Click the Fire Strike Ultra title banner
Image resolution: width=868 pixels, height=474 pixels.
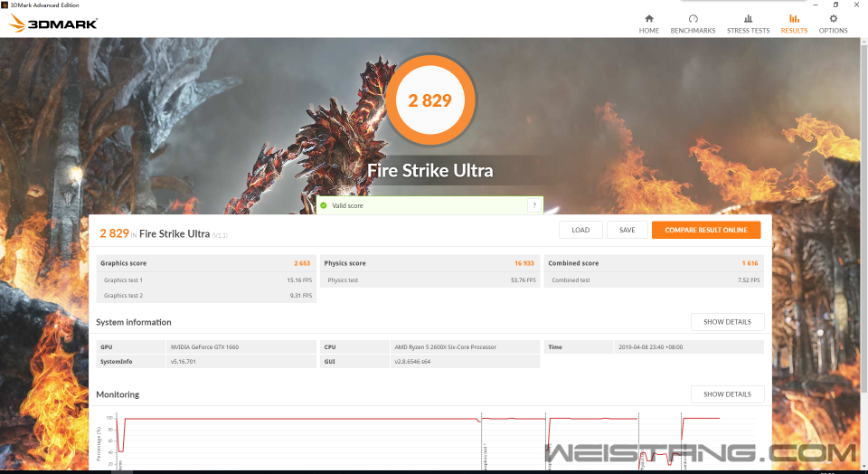coord(430,171)
